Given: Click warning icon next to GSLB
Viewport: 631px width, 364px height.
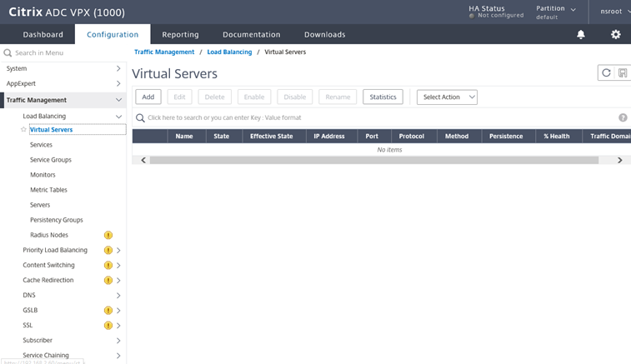Looking at the screenshot, I should (x=108, y=310).
